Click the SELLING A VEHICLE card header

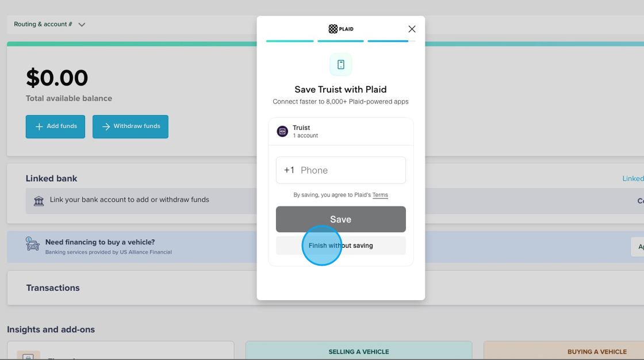pos(359,351)
